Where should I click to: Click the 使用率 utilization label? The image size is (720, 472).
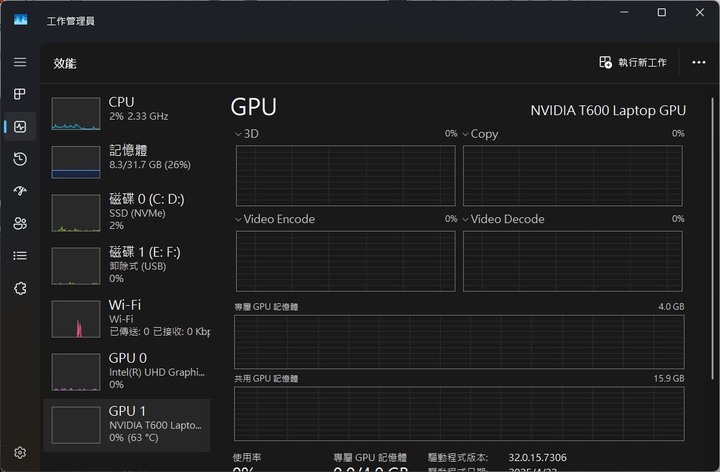click(247, 457)
